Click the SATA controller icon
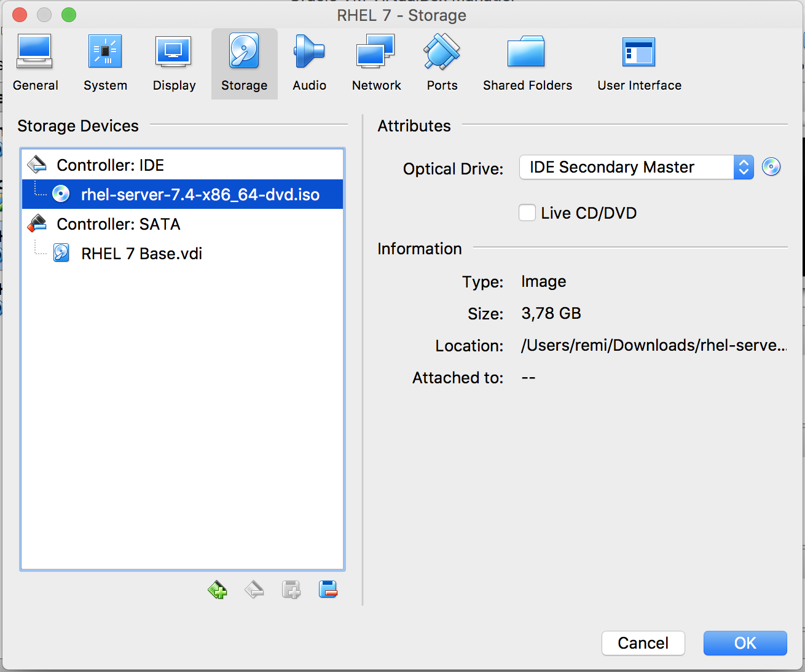The height and width of the screenshot is (672, 805). click(x=37, y=224)
